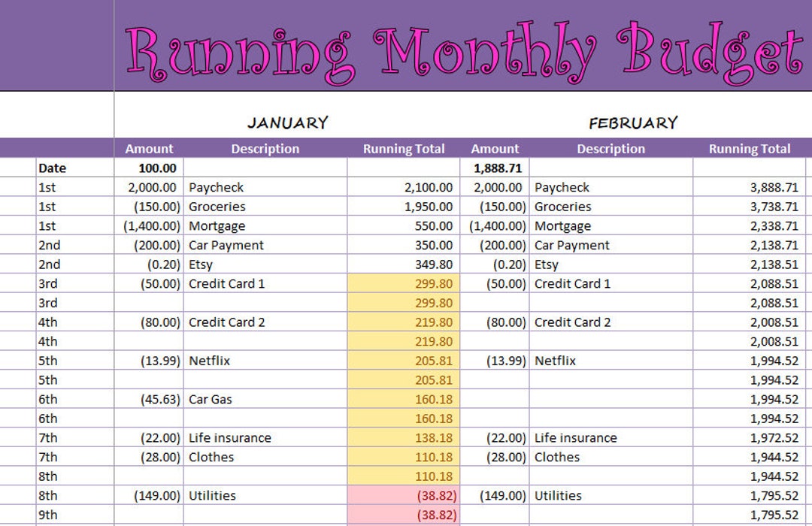
Task: Select the Utilities description cell in February
Action: click(611, 495)
